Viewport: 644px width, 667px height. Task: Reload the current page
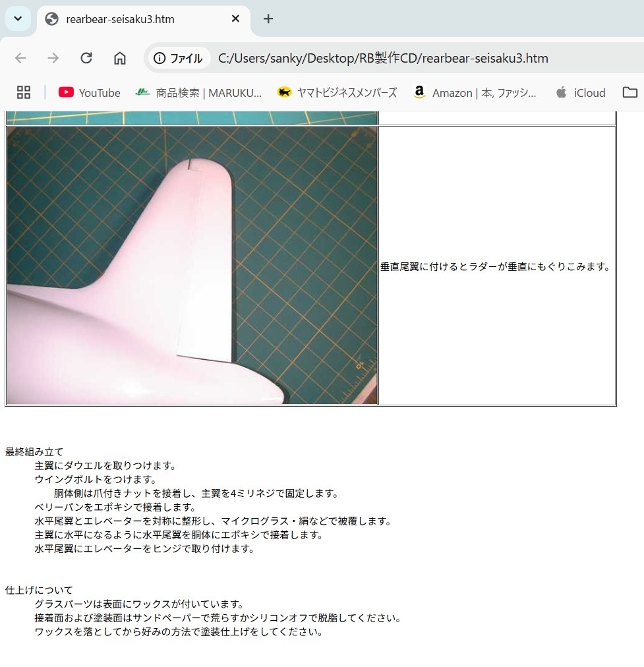point(86,58)
